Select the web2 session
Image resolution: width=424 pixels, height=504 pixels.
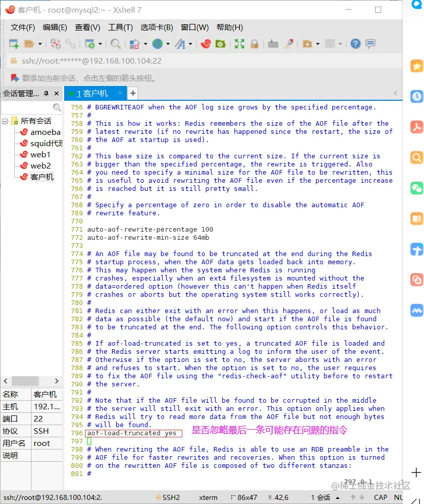[41, 166]
